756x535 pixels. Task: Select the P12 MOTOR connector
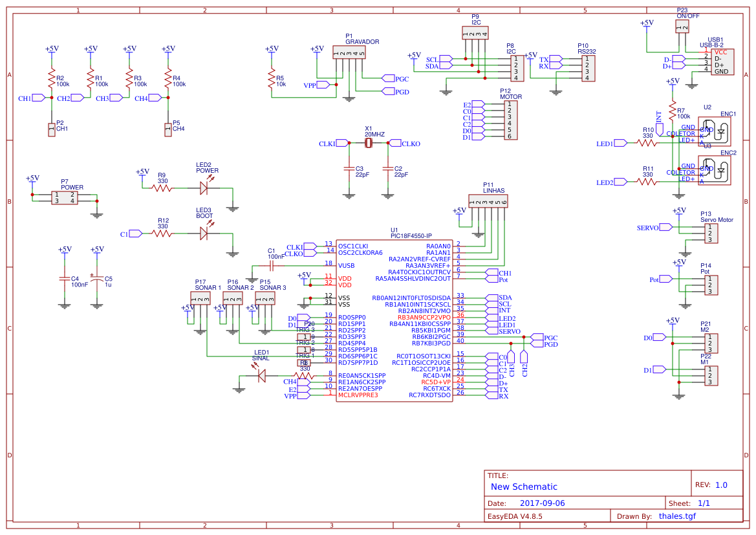[512, 120]
